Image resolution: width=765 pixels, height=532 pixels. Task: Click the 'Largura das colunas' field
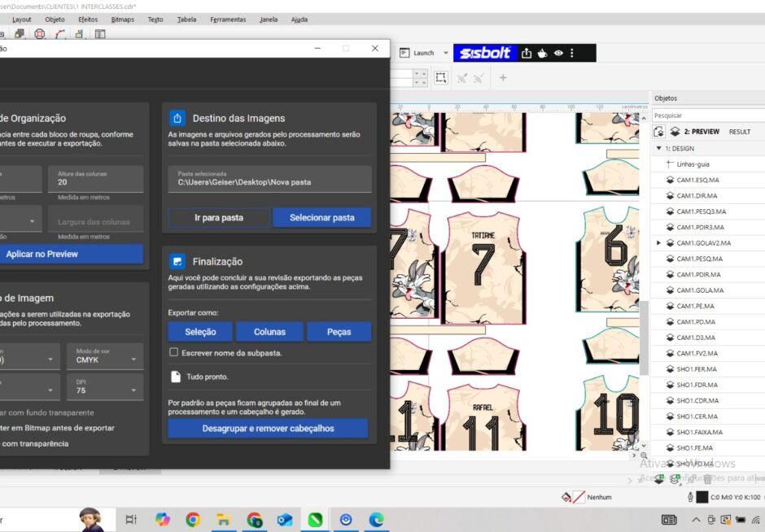tap(96, 219)
